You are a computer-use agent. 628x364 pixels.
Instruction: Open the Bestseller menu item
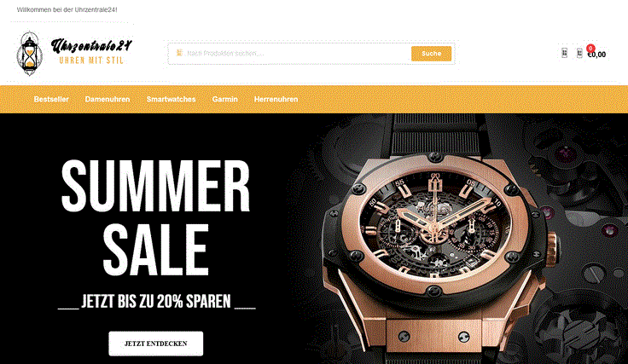51,99
